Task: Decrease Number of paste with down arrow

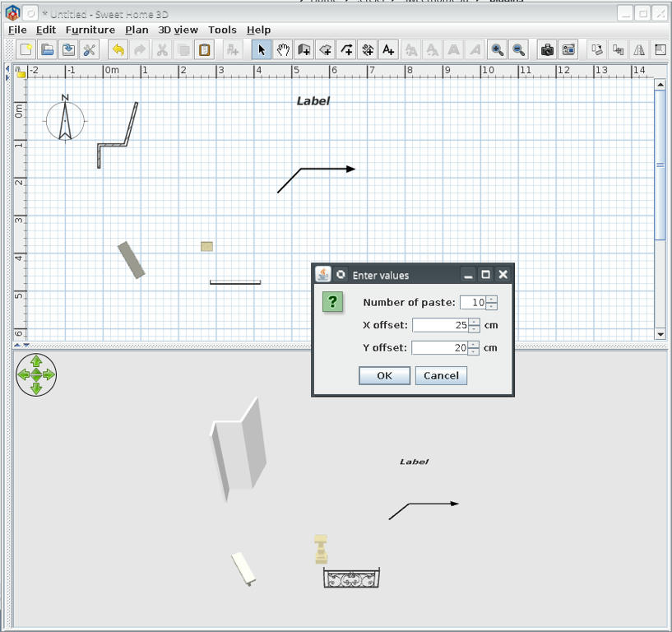Action: pos(492,305)
